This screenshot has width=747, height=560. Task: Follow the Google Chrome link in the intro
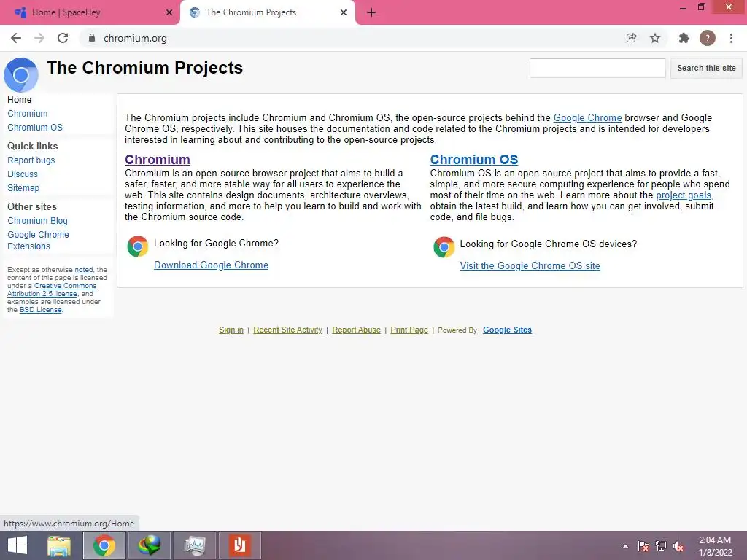tap(587, 117)
